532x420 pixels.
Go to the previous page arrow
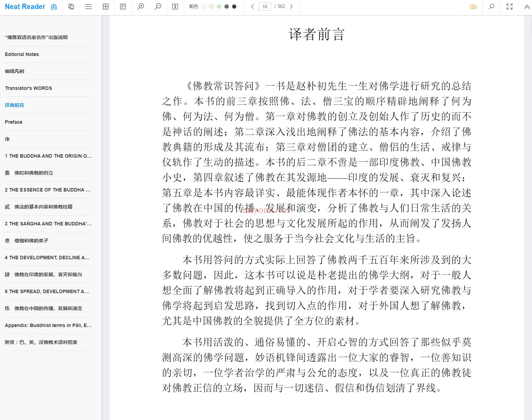coord(253,7)
